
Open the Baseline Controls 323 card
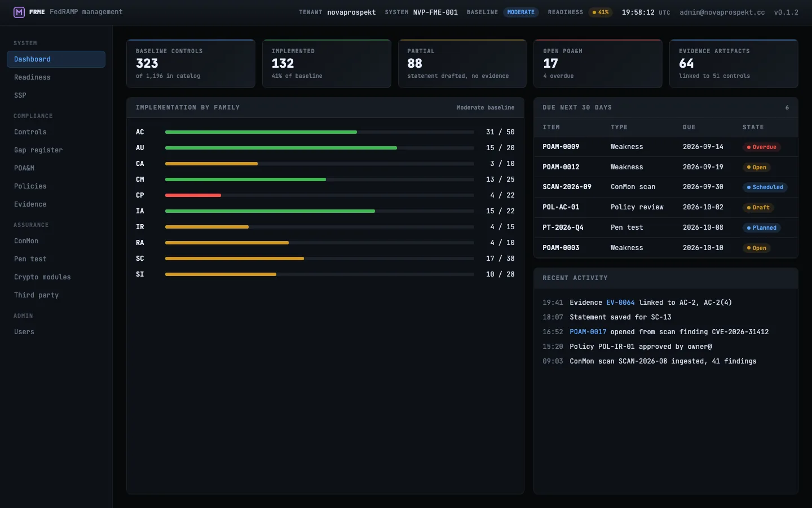(191, 64)
